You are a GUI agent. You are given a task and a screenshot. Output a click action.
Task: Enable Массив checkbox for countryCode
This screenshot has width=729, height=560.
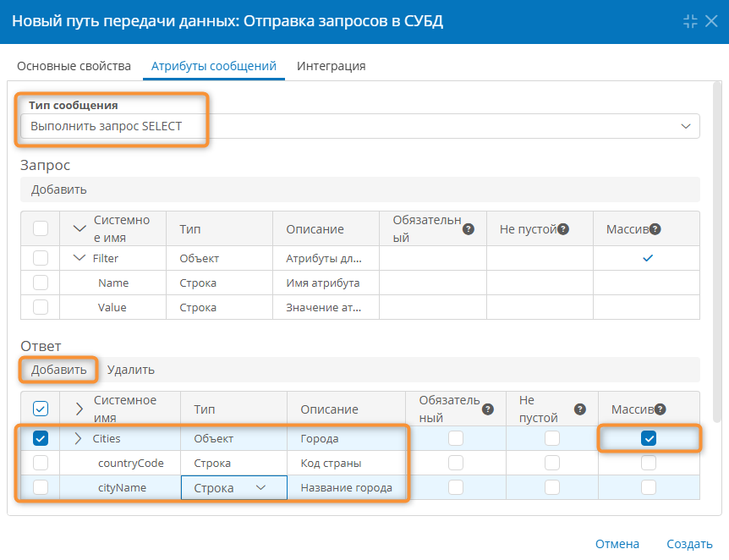coord(649,463)
